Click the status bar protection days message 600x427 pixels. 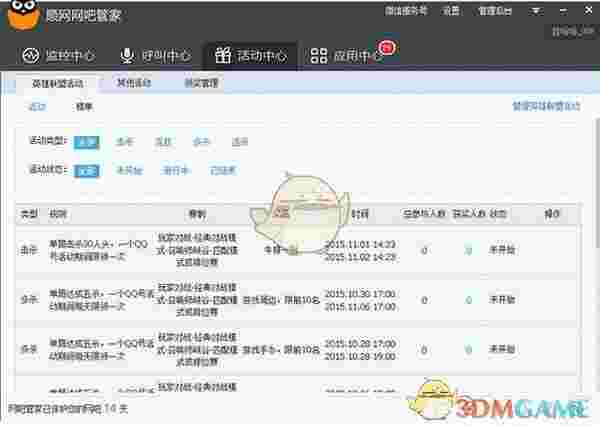click(x=68, y=409)
